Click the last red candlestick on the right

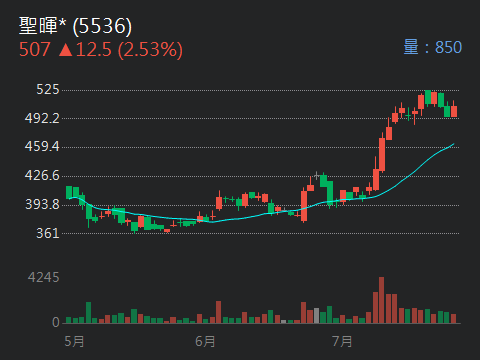coord(454,110)
